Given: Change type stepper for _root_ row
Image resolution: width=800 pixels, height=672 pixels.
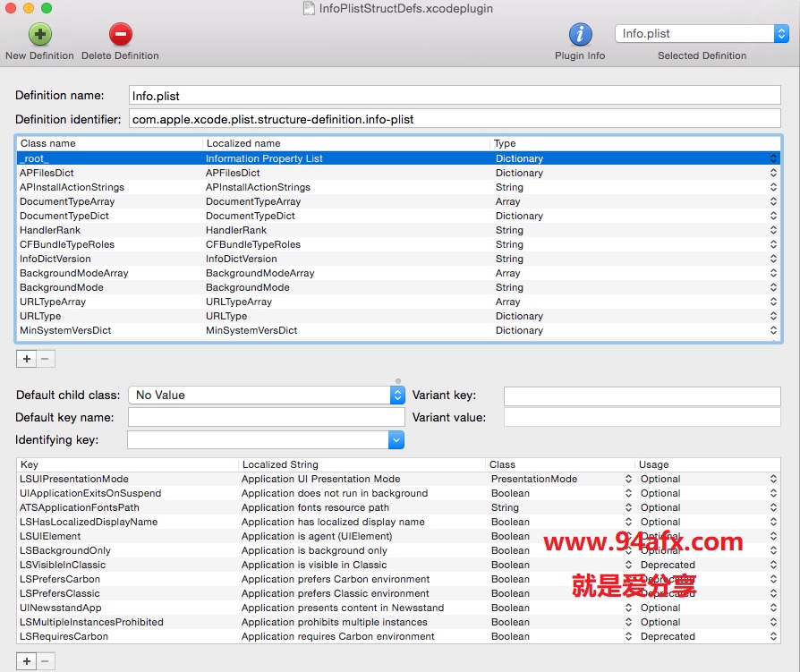Looking at the screenshot, I should click(773, 158).
